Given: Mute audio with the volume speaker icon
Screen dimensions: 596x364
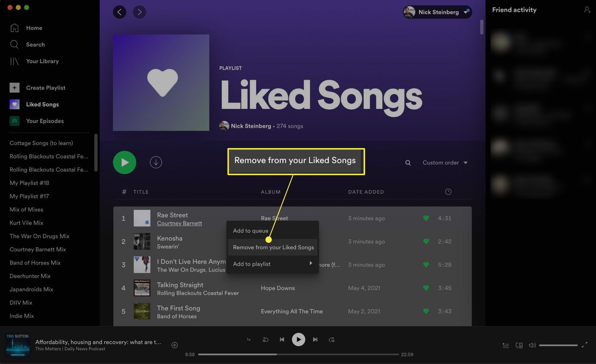Looking at the screenshot, I should (532, 345).
